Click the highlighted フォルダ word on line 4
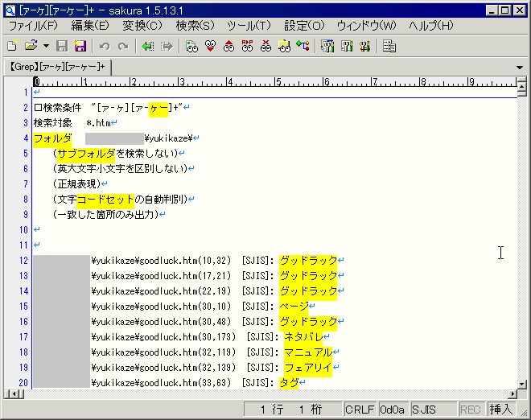531x420 pixels. click(x=52, y=138)
